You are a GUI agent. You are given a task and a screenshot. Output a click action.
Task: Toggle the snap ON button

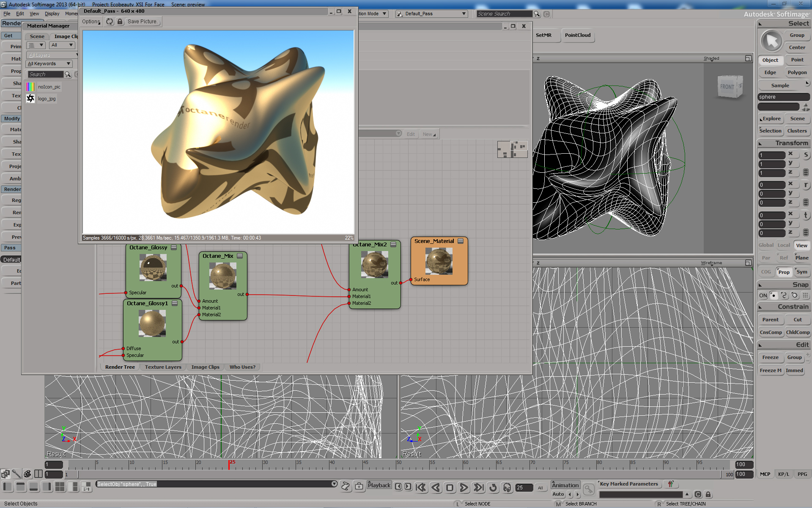tap(763, 295)
